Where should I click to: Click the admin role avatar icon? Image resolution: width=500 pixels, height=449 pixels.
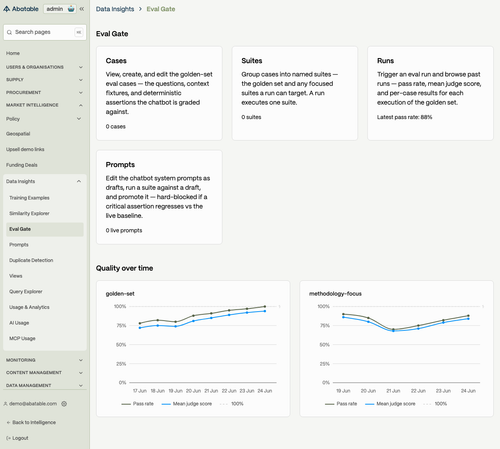[x=71, y=9]
